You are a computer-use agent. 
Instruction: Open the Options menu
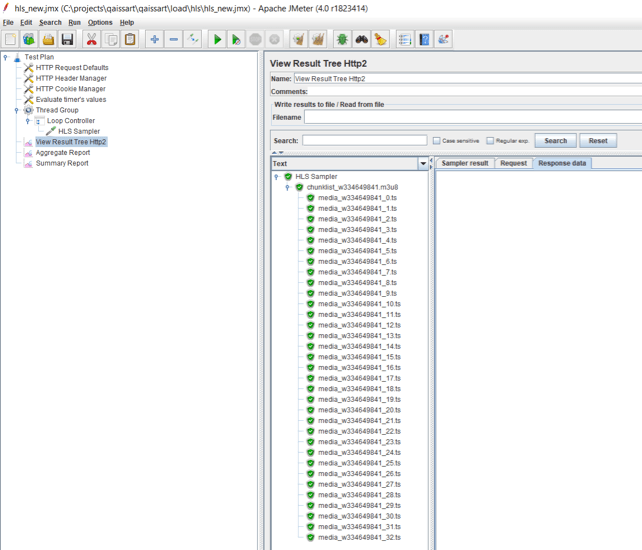point(100,23)
